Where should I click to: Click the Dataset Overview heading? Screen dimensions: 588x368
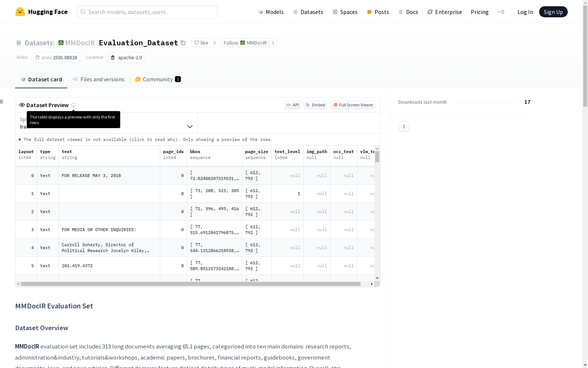[42, 328]
